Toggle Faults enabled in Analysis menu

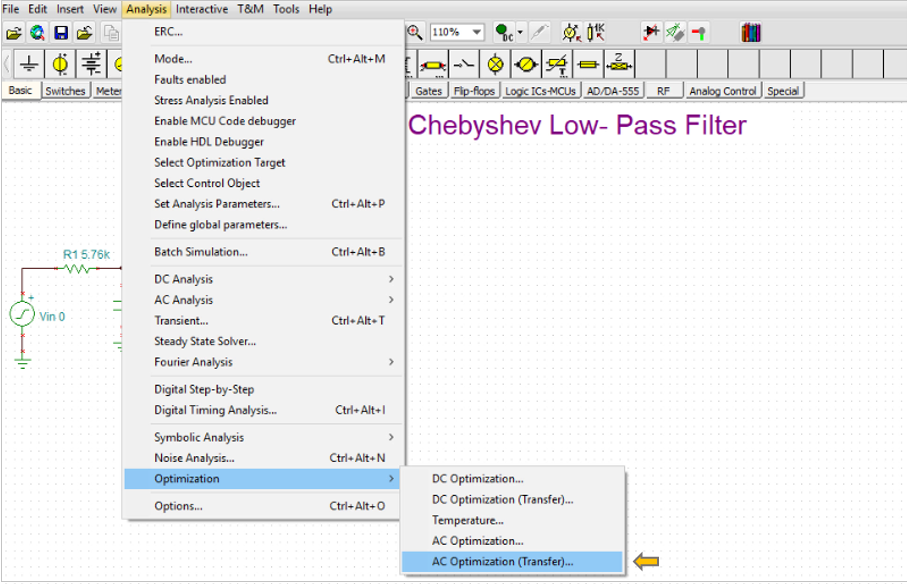pos(190,79)
